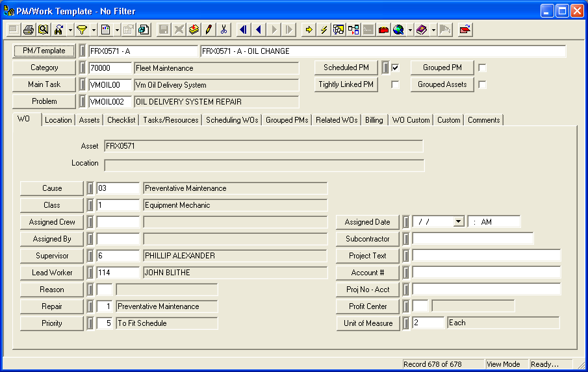Tick the Tightly Linked PM checkbox
Screen dimensions: 588x372
tap(395, 84)
